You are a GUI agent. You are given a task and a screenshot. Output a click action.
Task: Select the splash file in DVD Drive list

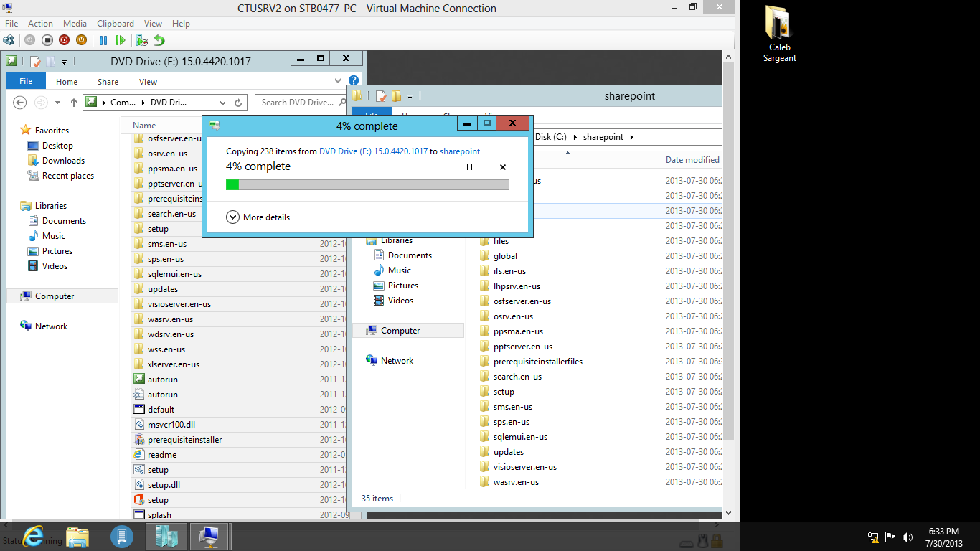[159, 515]
